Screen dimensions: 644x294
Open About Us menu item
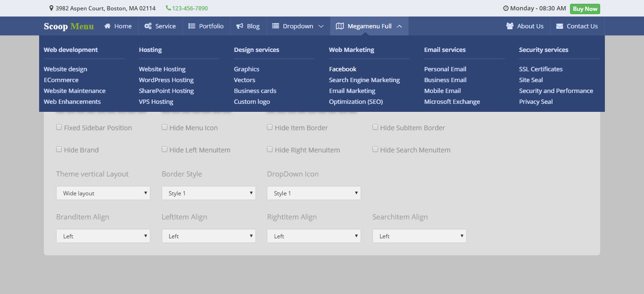525,26
